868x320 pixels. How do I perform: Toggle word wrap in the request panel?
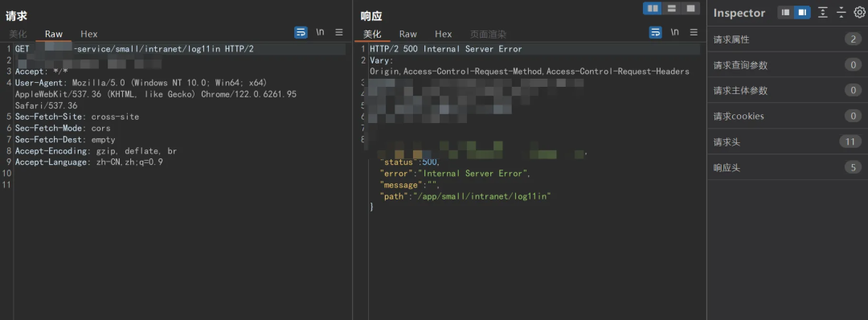click(301, 32)
